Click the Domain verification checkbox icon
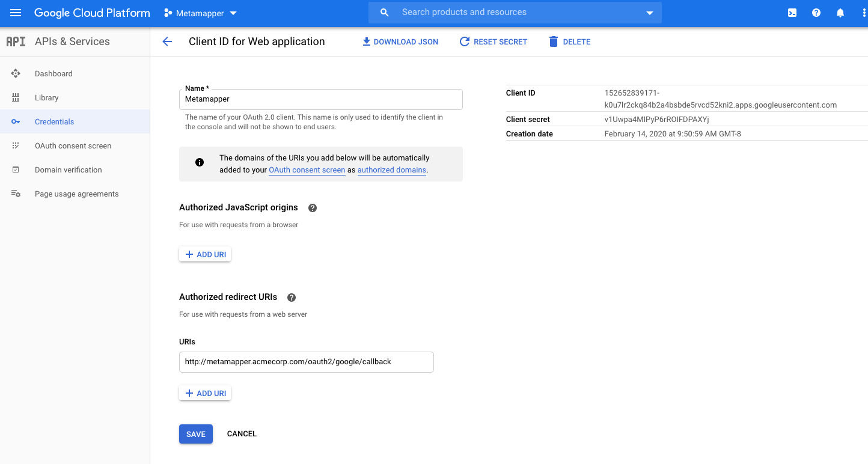Image resolution: width=868 pixels, height=464 pixels. tap(16, 169)
